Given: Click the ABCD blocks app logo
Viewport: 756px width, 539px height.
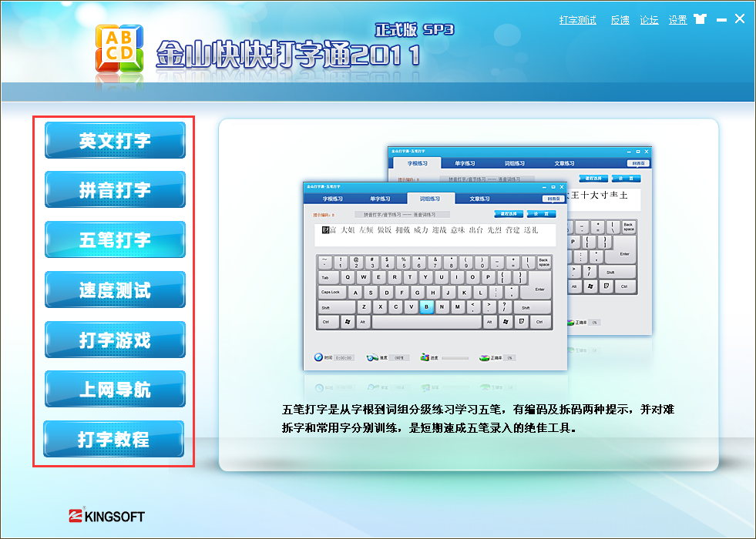Looking at the screenshot, I should 119,49.
